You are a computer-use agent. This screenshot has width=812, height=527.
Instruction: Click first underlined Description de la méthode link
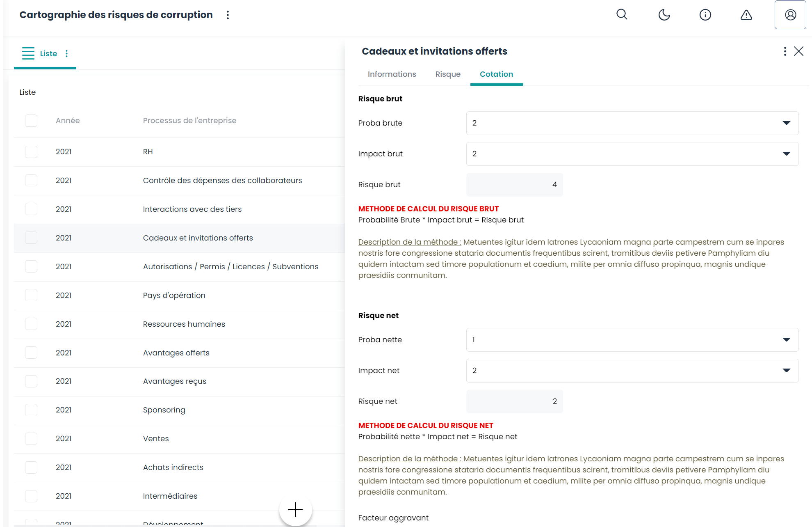(410, 242)
